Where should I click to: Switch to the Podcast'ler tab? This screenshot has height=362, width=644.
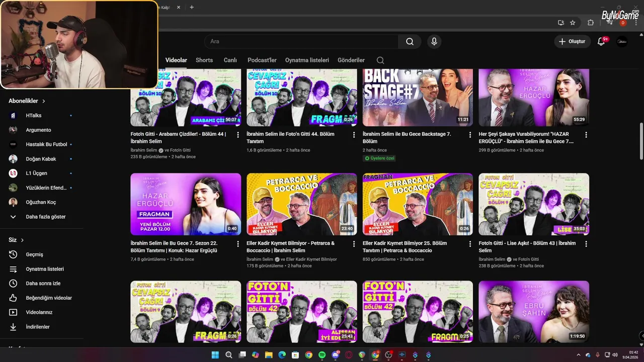(x=262, y=60)
